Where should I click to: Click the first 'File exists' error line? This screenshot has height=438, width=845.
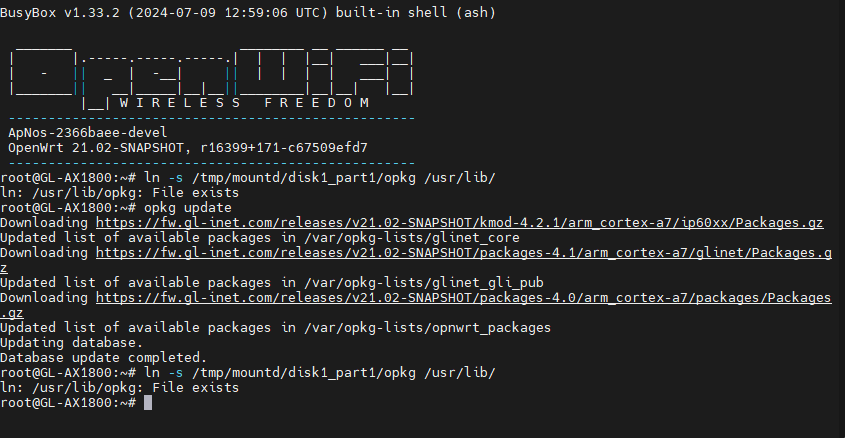click(120, 193)
